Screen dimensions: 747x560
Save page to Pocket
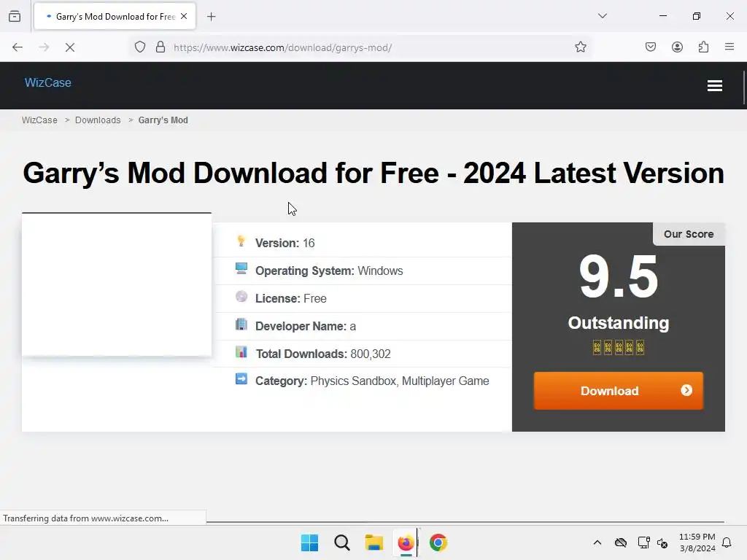click(x=651, y=47)
